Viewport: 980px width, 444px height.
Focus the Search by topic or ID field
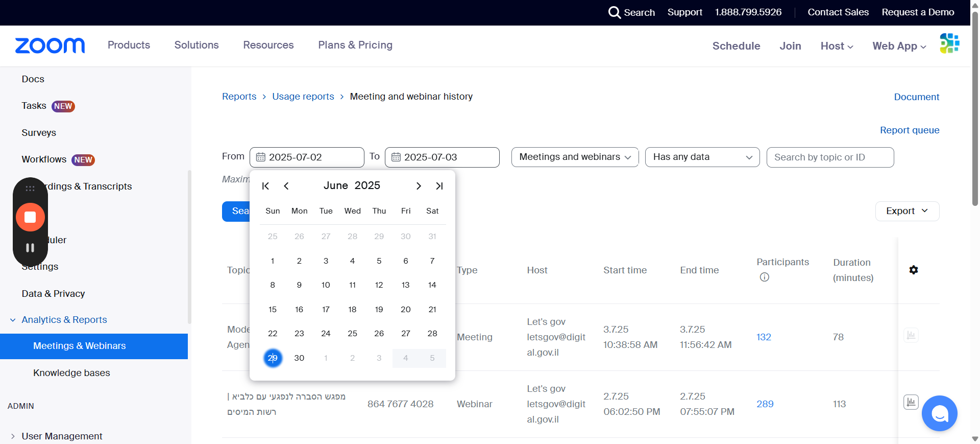coord(830,157)
